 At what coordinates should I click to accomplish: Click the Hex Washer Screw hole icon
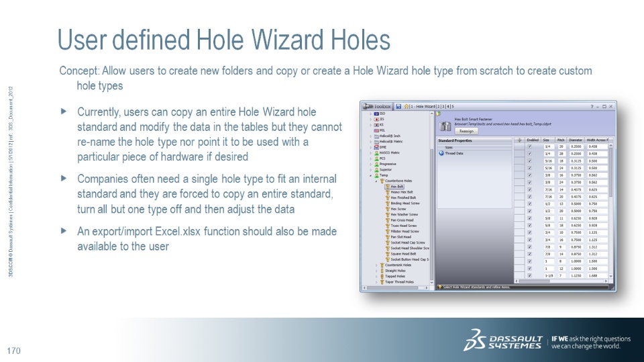click(x=388, y=214)
